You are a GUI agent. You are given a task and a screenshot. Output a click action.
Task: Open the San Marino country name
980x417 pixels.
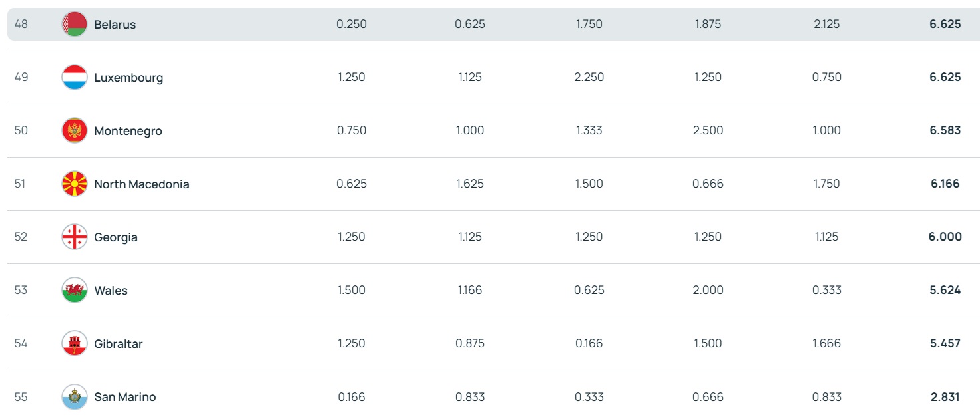point(125,397)
